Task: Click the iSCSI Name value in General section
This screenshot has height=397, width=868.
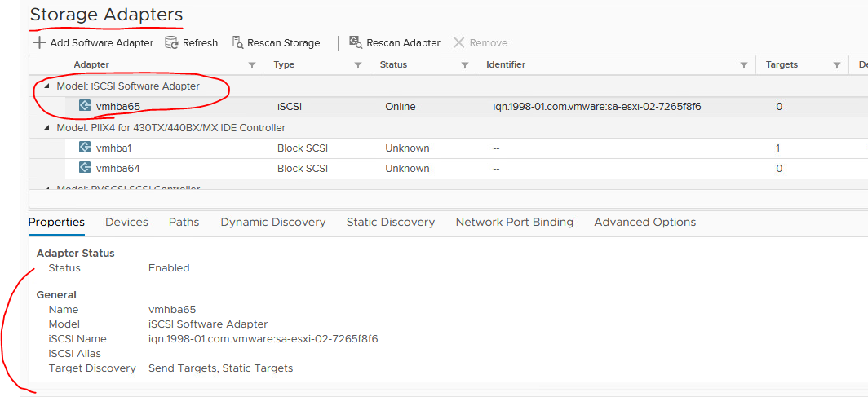Action: click(263, 338)
